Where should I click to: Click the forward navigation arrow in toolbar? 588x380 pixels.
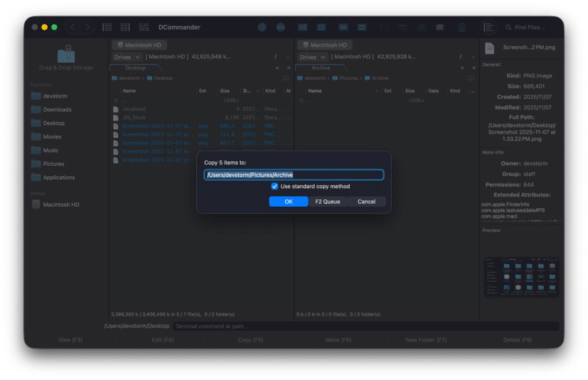pos(87,27)
